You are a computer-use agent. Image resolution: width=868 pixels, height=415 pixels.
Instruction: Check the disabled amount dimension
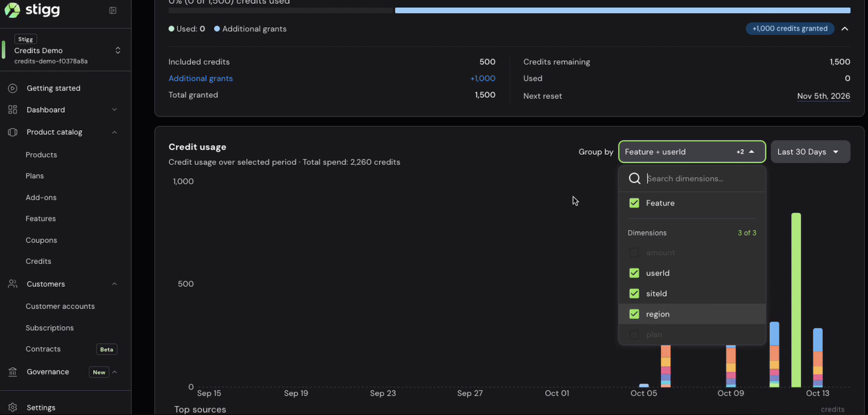pyautogui.click(x=634, y=252)
